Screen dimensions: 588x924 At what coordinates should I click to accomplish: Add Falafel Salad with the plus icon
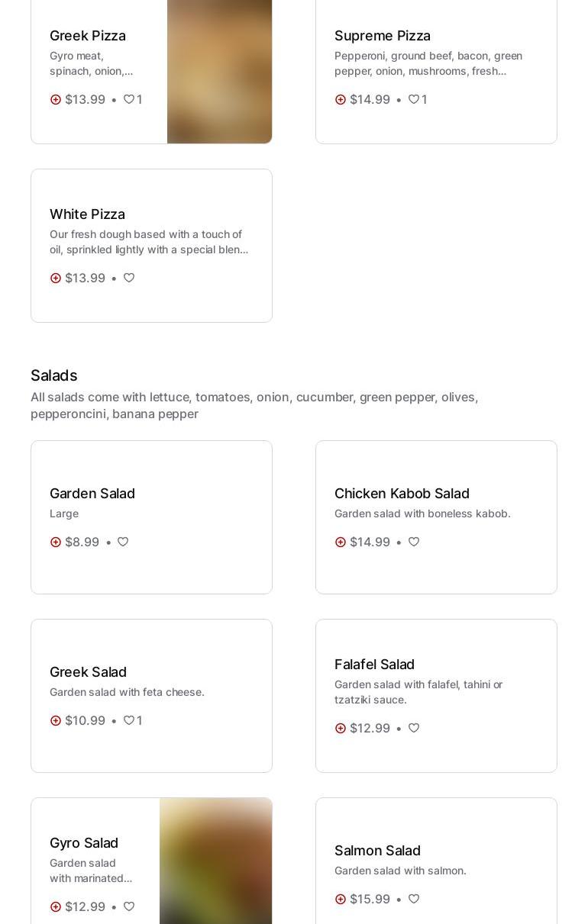tap(341, 728)
